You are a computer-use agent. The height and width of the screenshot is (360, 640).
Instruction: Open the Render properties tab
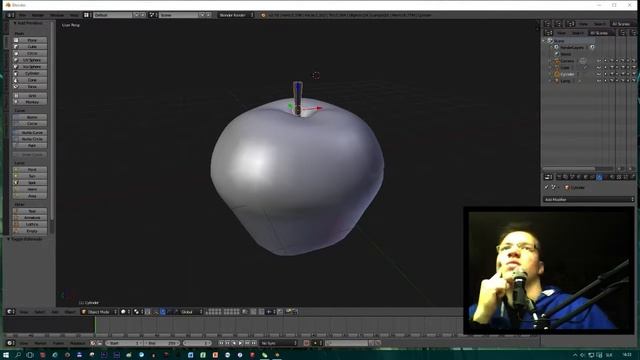(x=560, y=177)
